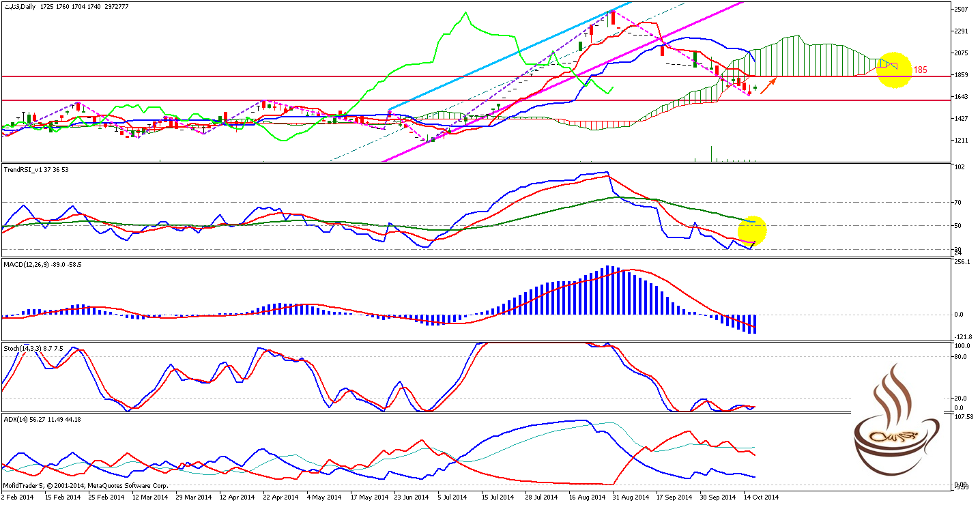Click the 31 Aug 2014 date on the time axis
This screenshot has height=505, width=980.
point(627,497)
